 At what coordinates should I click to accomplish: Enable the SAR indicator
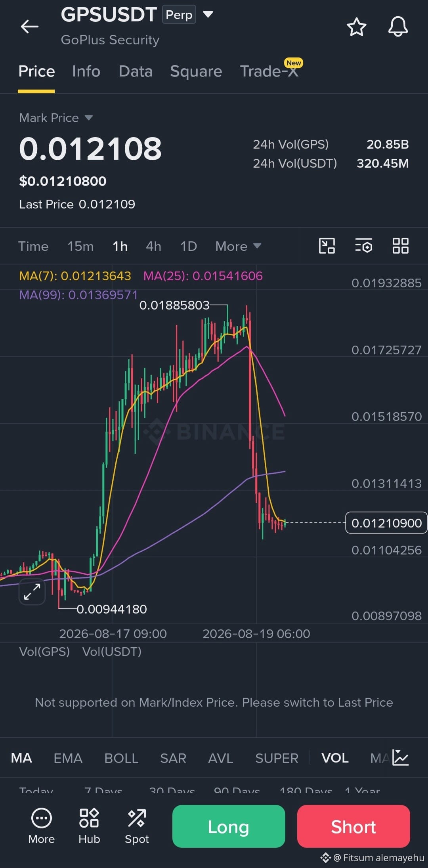[173, 758]
